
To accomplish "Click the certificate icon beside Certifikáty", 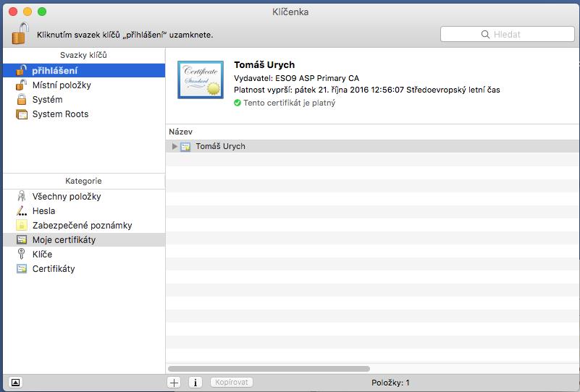I will pyautogui.click(x=22, y=268).
